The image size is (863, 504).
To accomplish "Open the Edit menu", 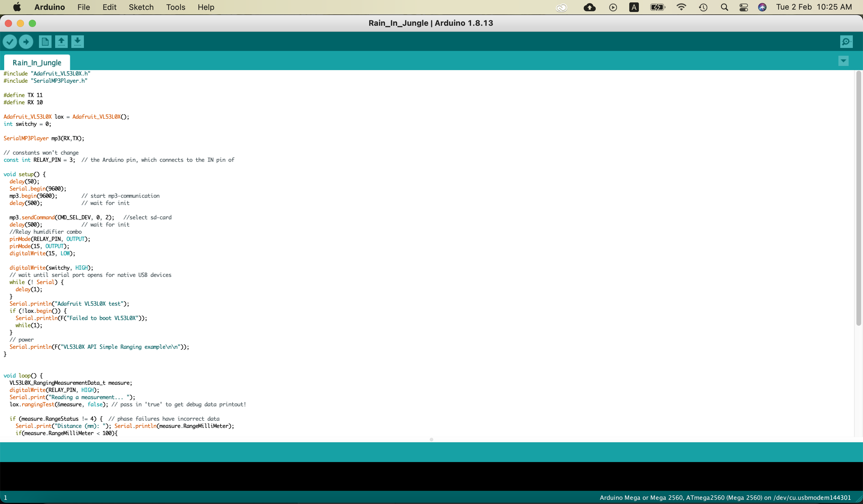I will (110, 7).
